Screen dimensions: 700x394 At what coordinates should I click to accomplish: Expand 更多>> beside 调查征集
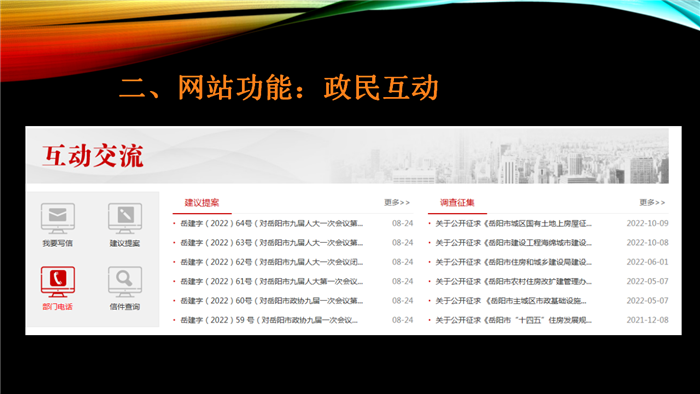pyautogui.click(x=652, y=203)
